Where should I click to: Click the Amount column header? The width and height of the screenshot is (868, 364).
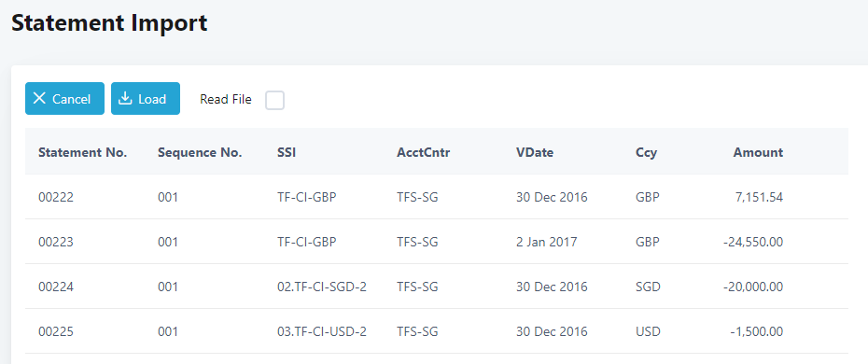click(758, 153)
